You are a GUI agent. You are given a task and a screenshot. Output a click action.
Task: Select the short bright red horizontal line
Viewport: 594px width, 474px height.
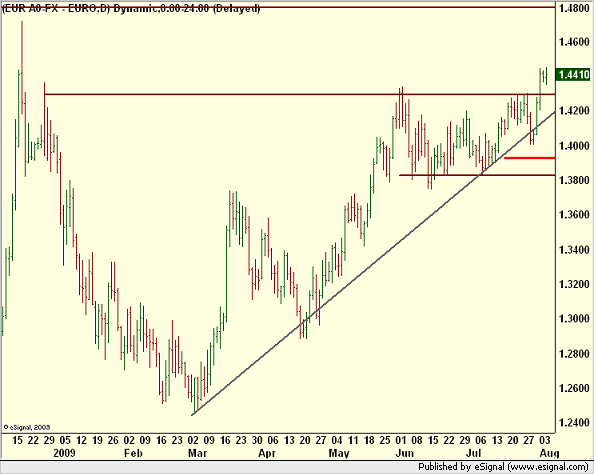pos(530,158)
